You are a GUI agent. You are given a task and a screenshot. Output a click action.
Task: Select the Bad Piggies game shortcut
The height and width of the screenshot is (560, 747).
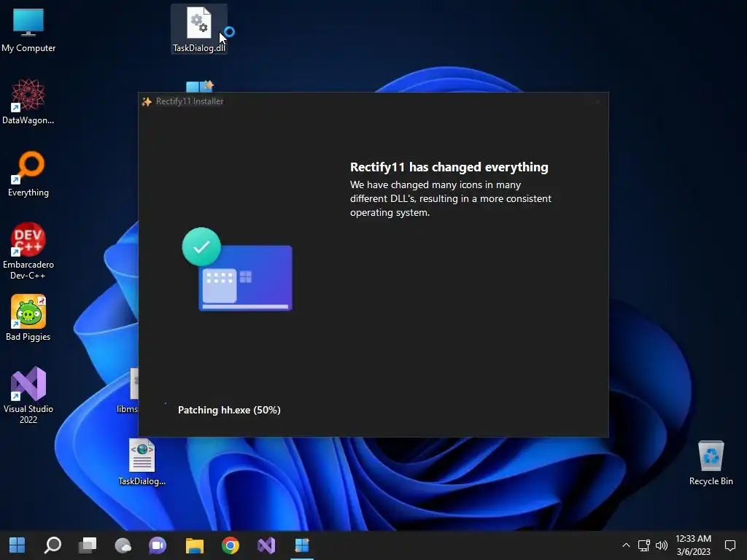pyautogui.click(x=28, y=318)
